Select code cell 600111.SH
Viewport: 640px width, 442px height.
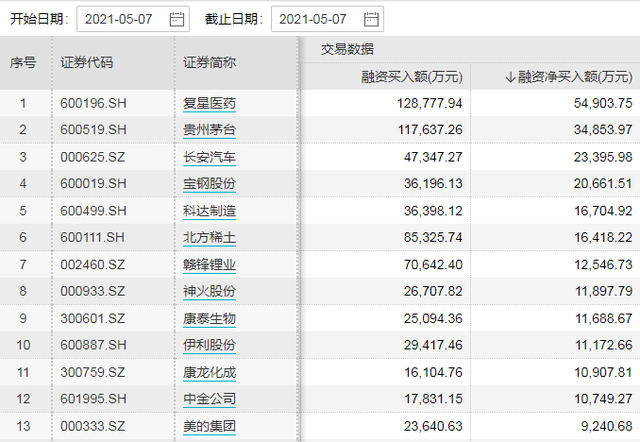point(93,238)
